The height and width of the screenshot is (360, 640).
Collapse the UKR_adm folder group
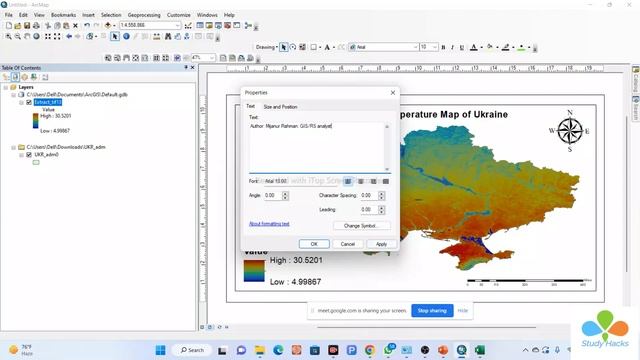click(x=13, y=147)
